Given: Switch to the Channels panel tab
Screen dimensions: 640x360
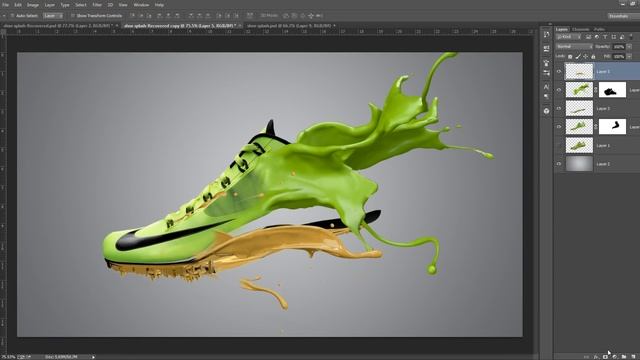Looking at the screenshot, I should pyautogui.click(x=580, y=29).
